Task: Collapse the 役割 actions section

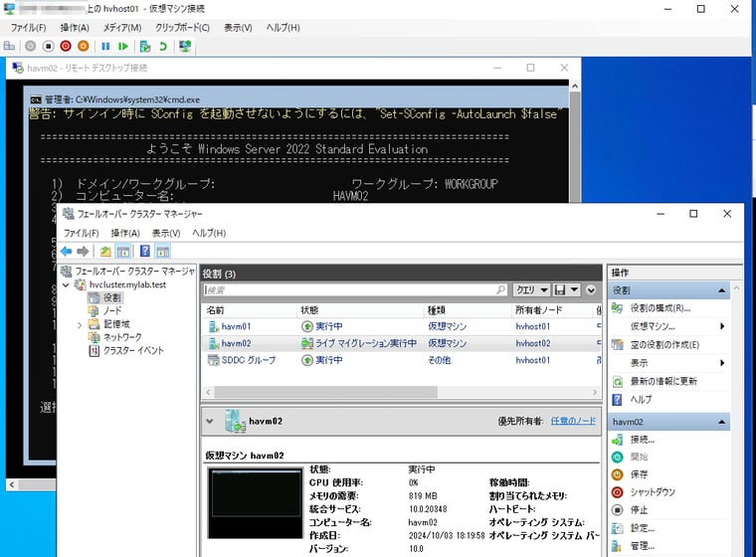Action: click(722, 290)
